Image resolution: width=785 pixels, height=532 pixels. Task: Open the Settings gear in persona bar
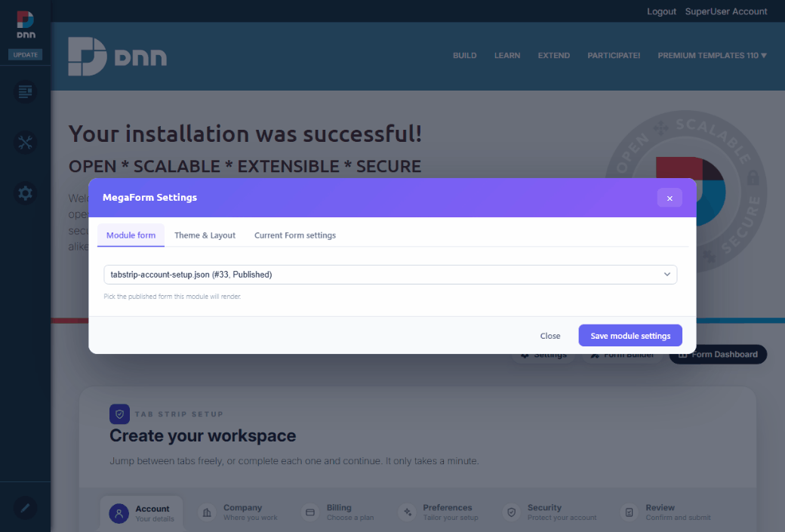25,193
